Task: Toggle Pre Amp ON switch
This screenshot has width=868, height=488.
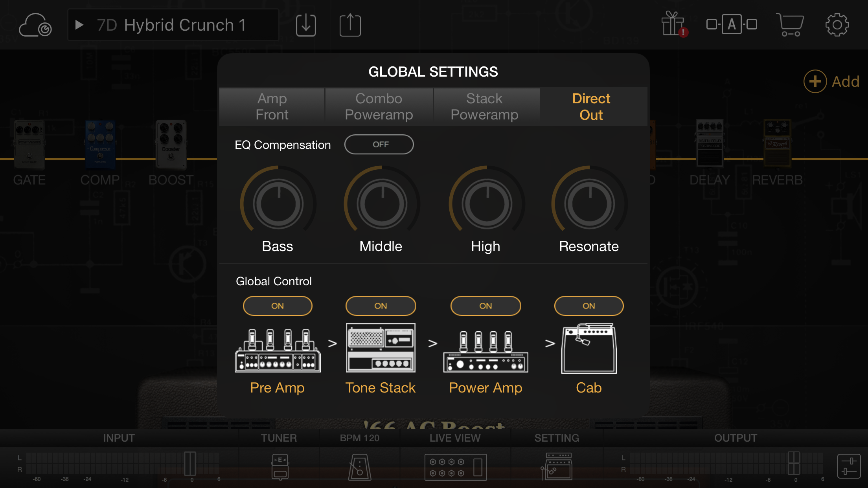Action: [278, 306]
